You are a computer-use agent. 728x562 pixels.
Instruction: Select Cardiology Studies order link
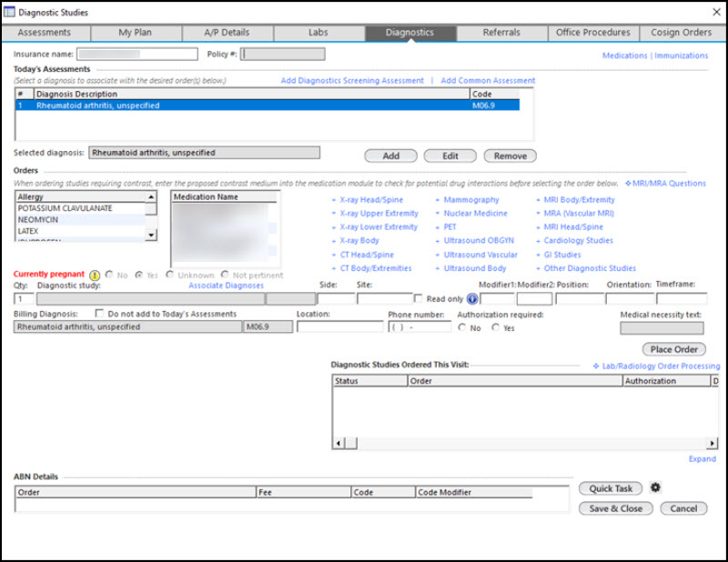[x=579, y=240]
